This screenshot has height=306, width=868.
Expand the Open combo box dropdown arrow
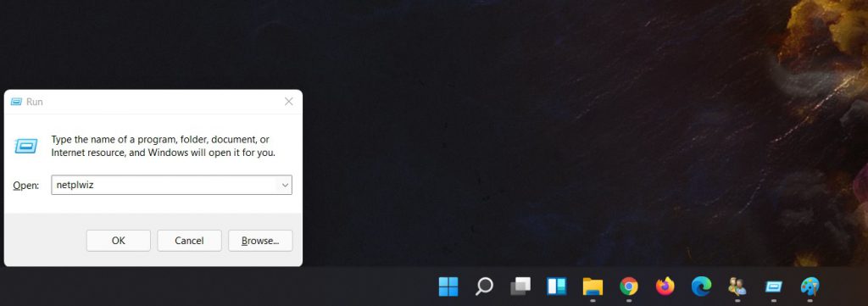[x=285, y=185]
